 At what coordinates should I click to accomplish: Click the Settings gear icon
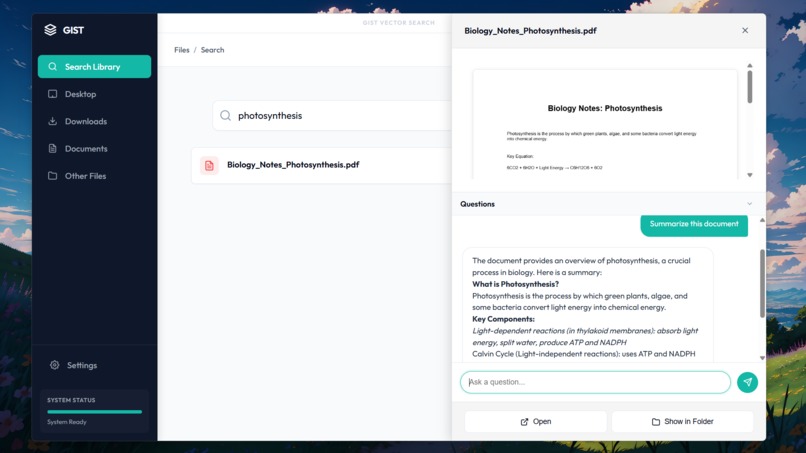pos(54,365)
